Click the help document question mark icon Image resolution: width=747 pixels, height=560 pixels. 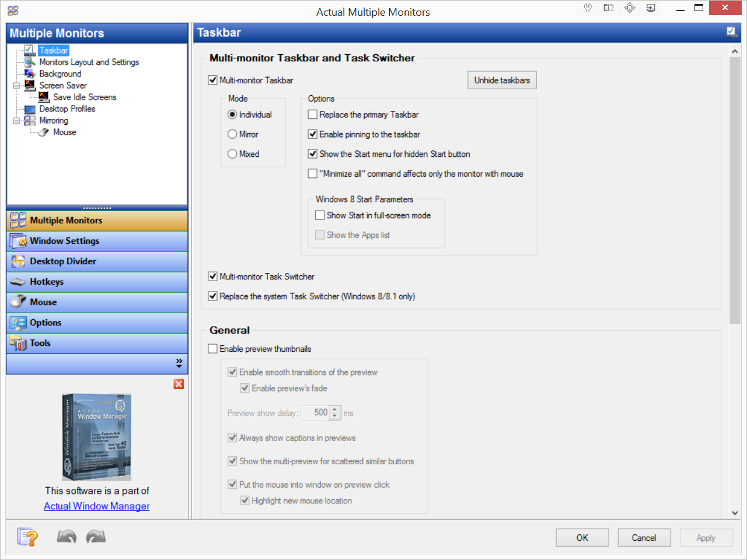[27, 537]
